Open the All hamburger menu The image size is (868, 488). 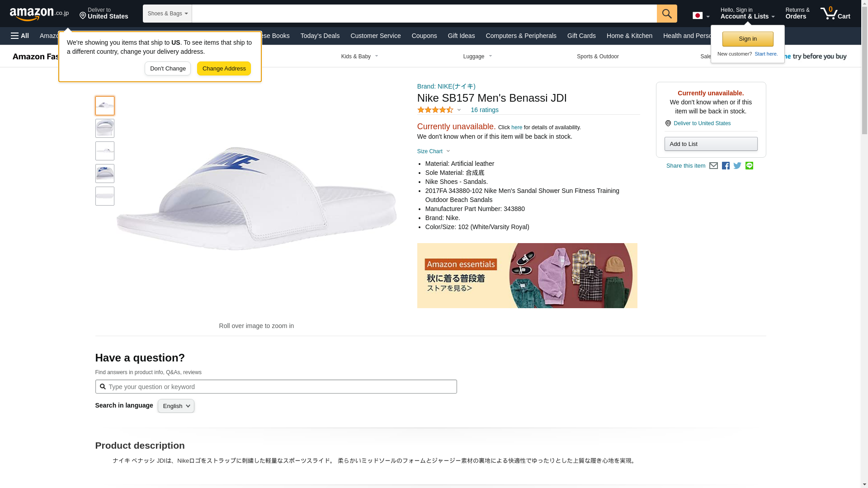(20, 36)
